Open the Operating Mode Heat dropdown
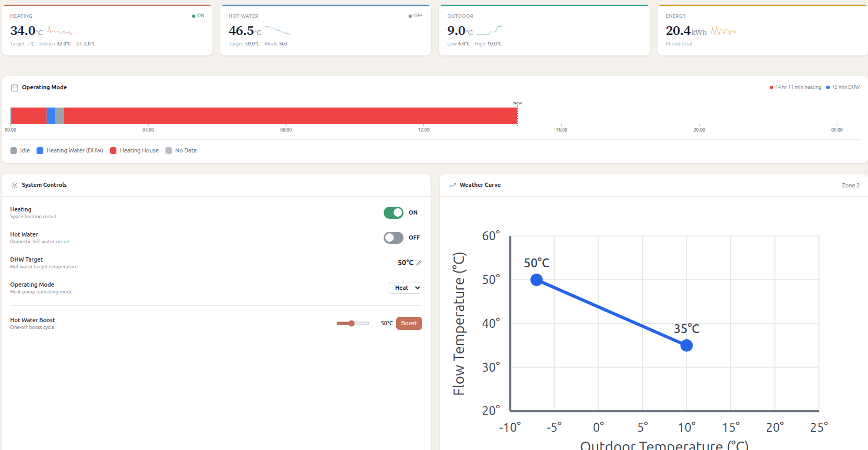The width and height of the screenshot is (868, 450). pos(405,288)
